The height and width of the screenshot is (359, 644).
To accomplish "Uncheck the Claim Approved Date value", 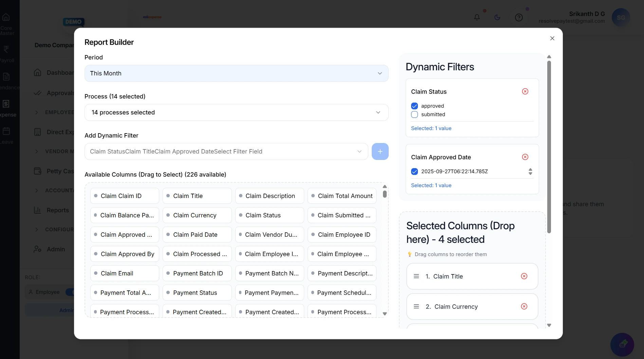I will coord(414,172).
